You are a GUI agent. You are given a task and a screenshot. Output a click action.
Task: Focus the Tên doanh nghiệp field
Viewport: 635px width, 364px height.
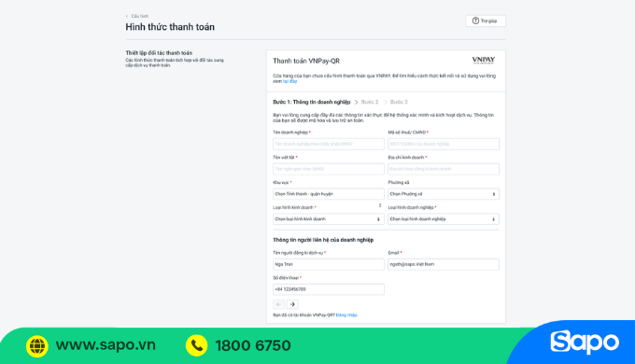click(329, 144)
